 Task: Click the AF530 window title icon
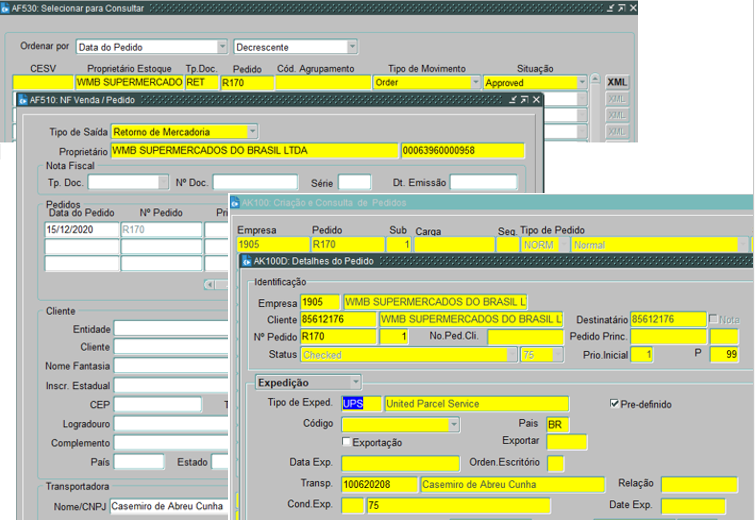(x=5, y=7)
